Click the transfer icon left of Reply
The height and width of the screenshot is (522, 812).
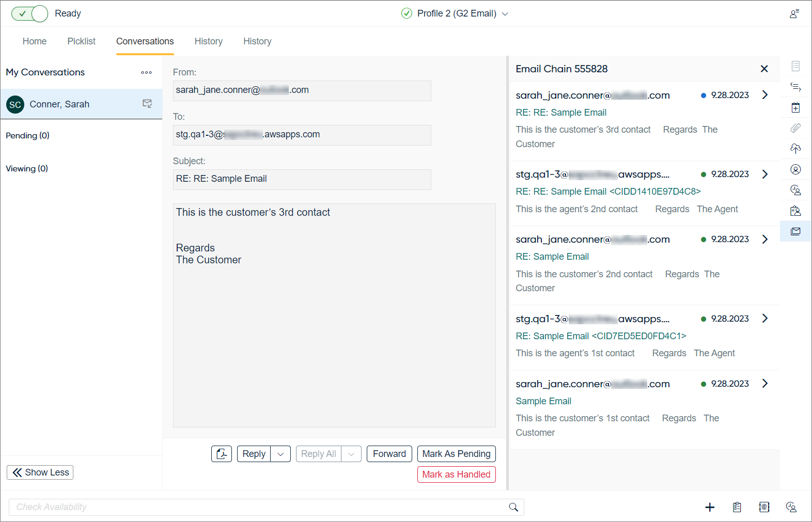[222, 454]
